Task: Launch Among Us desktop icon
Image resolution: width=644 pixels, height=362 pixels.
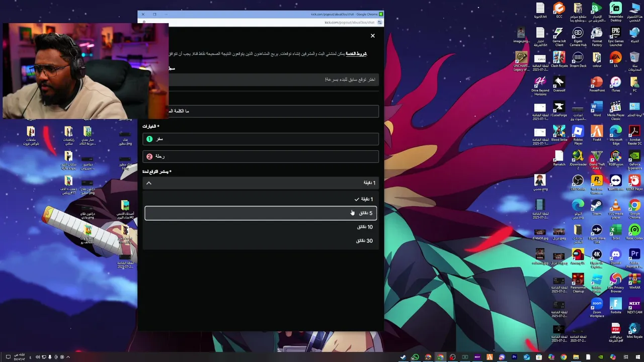Action: click(x=578, y=256)
